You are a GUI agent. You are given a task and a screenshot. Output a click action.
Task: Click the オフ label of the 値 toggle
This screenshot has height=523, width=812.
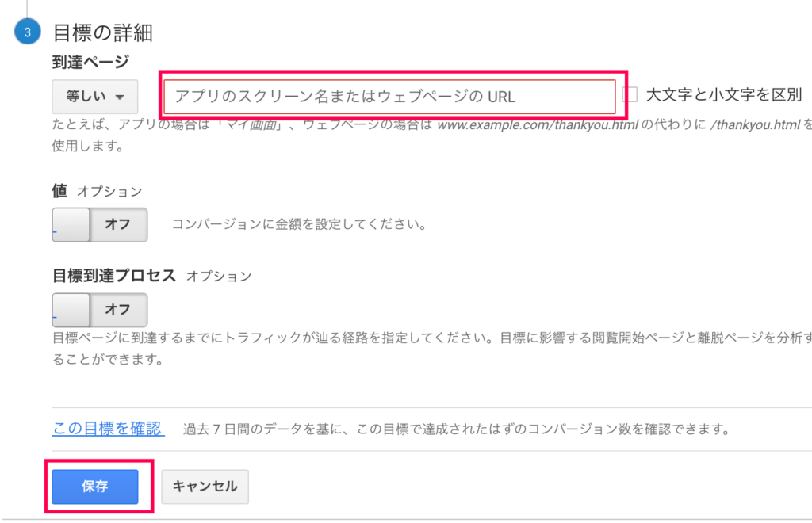tap(117, 224)
